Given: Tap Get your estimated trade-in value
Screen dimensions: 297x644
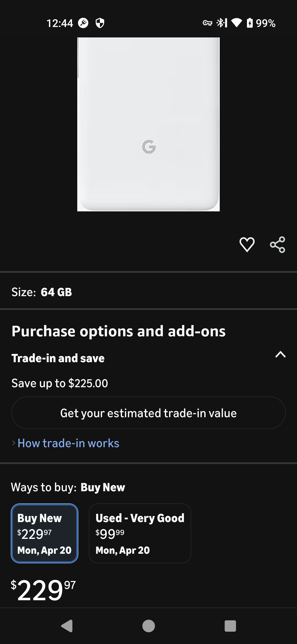Looking at the screenshot, I should click(x=148, y=413).
